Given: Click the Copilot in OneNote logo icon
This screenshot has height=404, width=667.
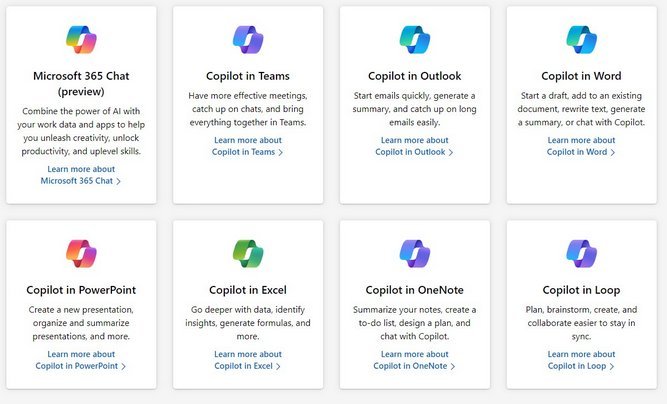Looking at the screenshot, I should pos(414,253).
